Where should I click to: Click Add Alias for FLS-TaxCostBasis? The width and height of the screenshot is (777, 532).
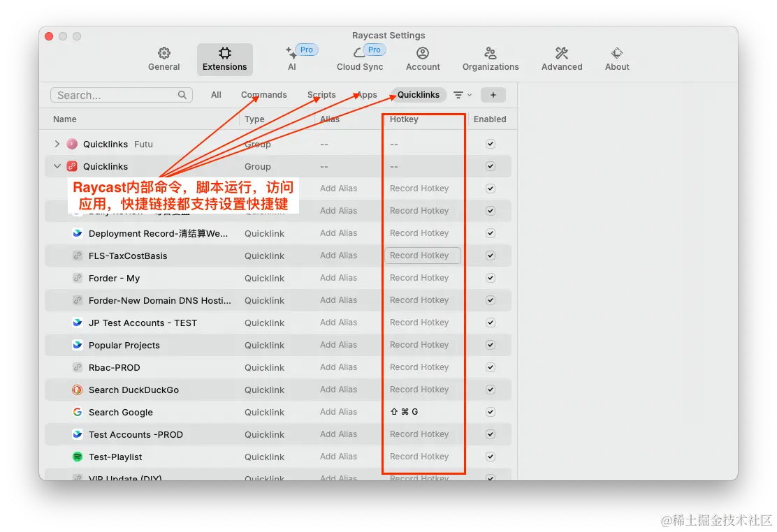[338, 256]
